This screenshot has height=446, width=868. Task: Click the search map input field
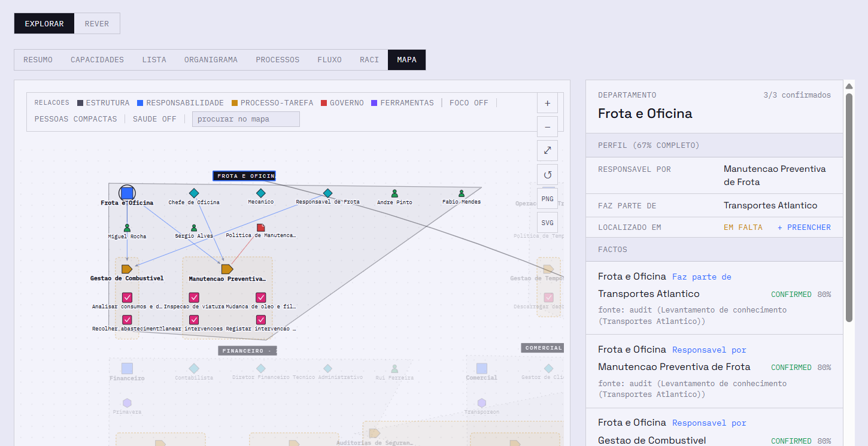pos(246,119)
